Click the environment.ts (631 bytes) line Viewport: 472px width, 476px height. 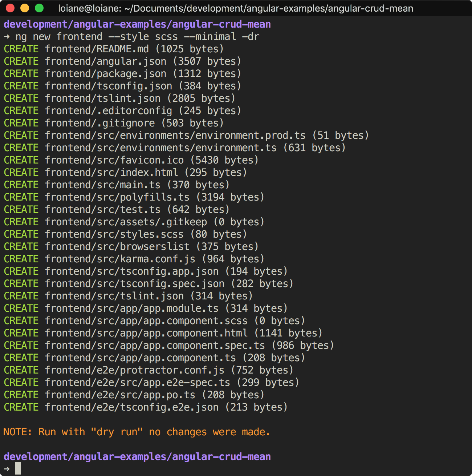coord(175,148)
